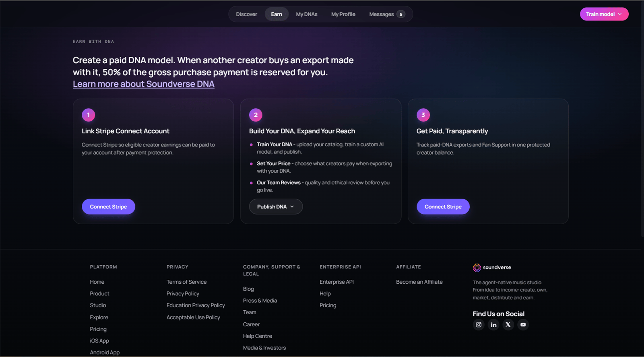644x357 pixels.
Task: Open Help Centre link
Action: click(258, 336)
